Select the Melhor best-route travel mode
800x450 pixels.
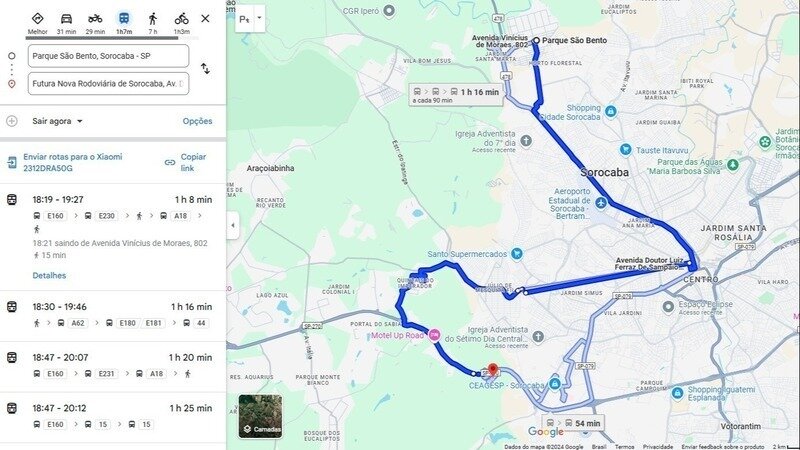coord(37,19)
